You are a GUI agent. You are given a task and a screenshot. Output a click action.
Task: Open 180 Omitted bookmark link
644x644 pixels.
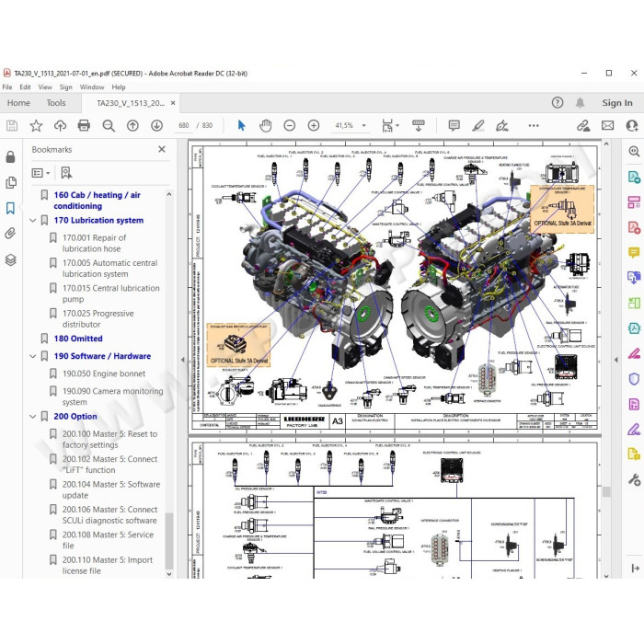pos(78,339)
